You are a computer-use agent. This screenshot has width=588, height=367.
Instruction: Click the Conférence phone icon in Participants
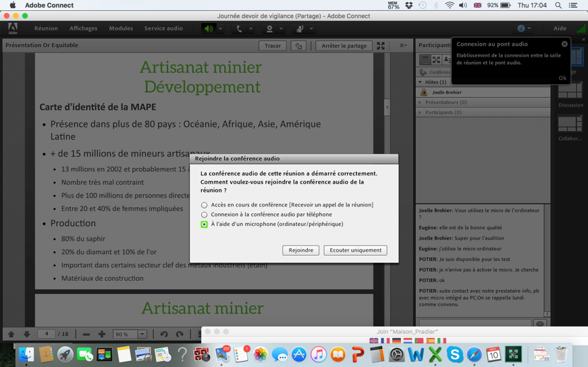[423, 72]
